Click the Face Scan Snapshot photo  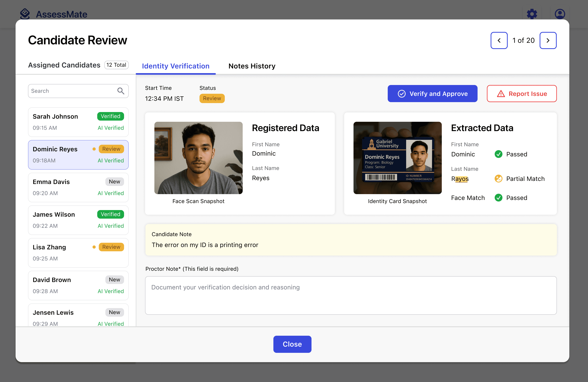coord(198,158)
